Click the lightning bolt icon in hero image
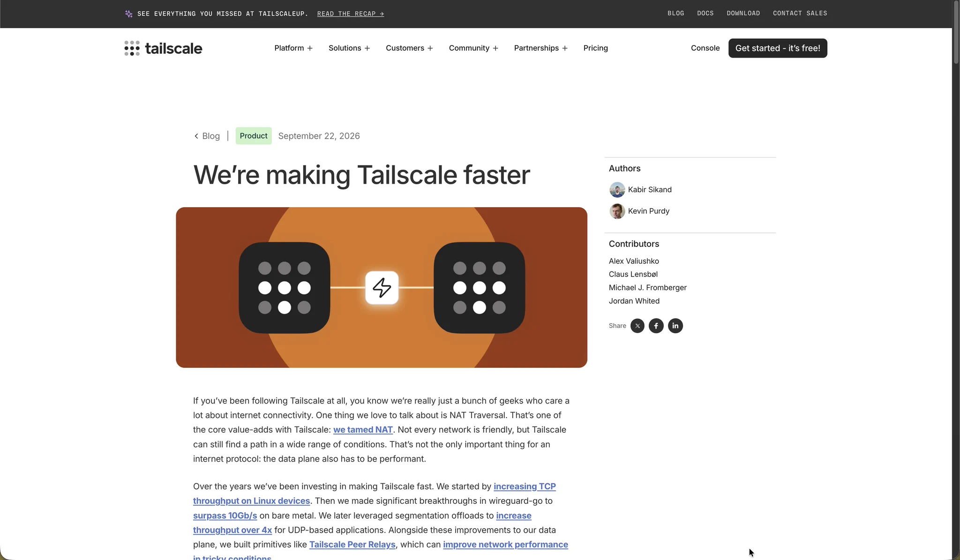Image resolution: width=960 pixels, height=560 pixels. pos(382,288)
